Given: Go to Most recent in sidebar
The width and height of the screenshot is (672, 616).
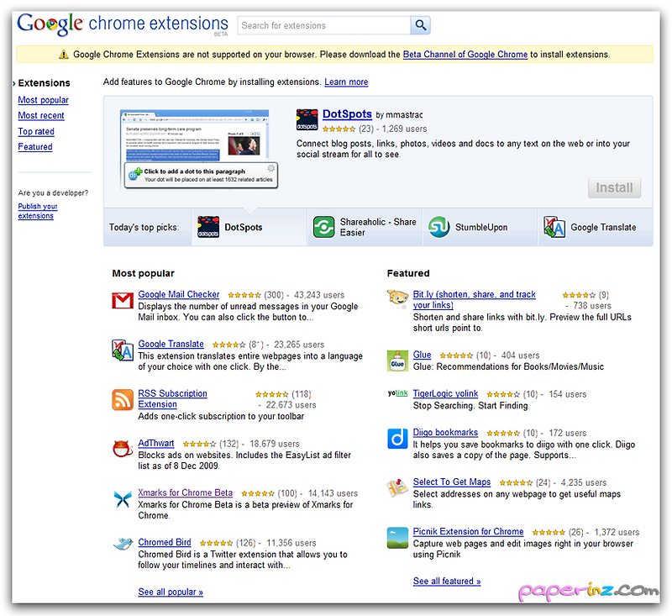Looking at the screenshot, I should pyautogui.click(x=41, y=115).
